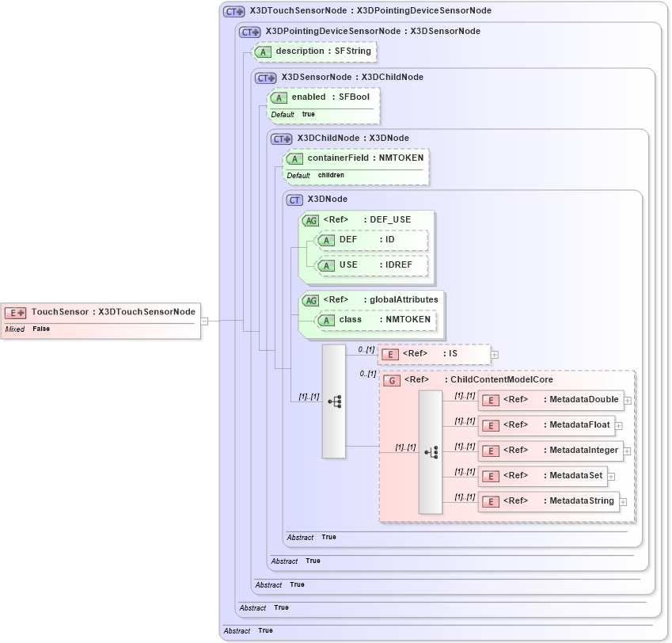The height and width of the screenshot is (643, 672).
Task: Click the CT icon of X3DNode
Action: [x=294, y=200]
